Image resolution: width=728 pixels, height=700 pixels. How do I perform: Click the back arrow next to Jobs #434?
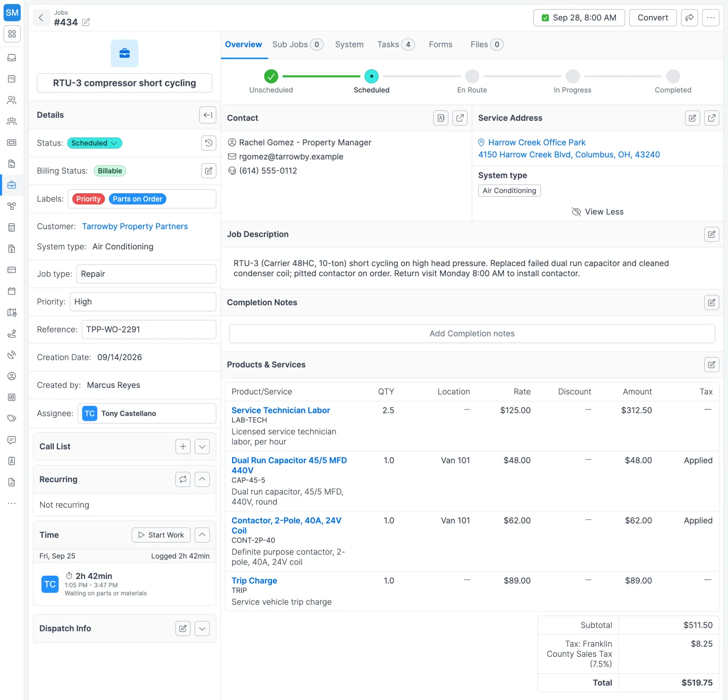tap(41, 18)
